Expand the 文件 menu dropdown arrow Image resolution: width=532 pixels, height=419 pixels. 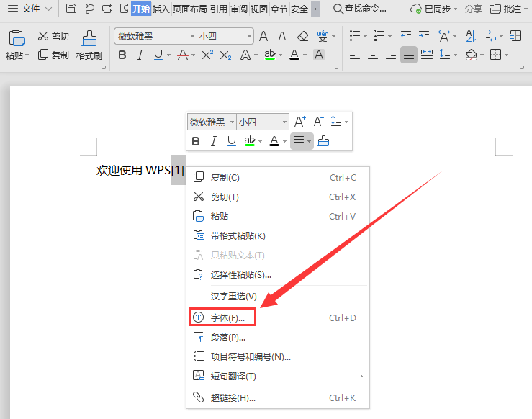tap(49, 9)
